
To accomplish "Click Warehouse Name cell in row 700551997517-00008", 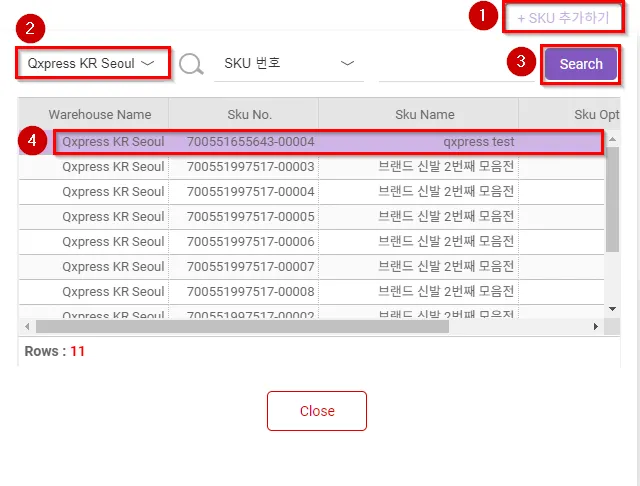I will click(x=93, y=291).
